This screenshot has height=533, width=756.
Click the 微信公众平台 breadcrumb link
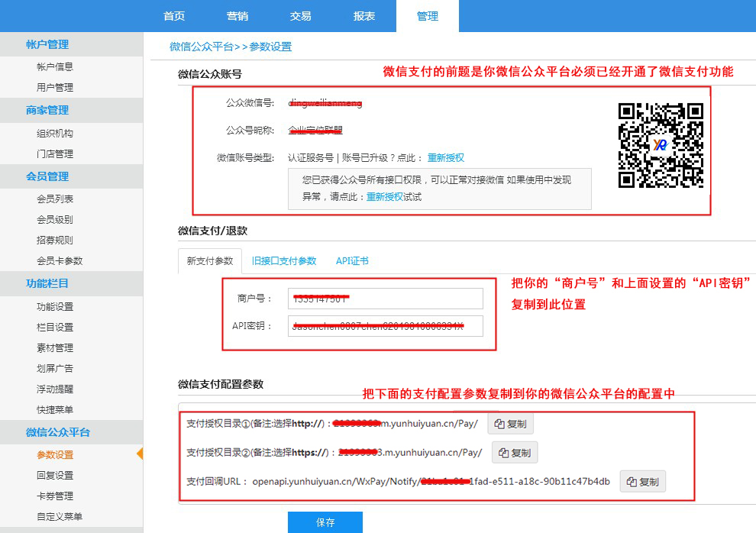tap(201, 47)
